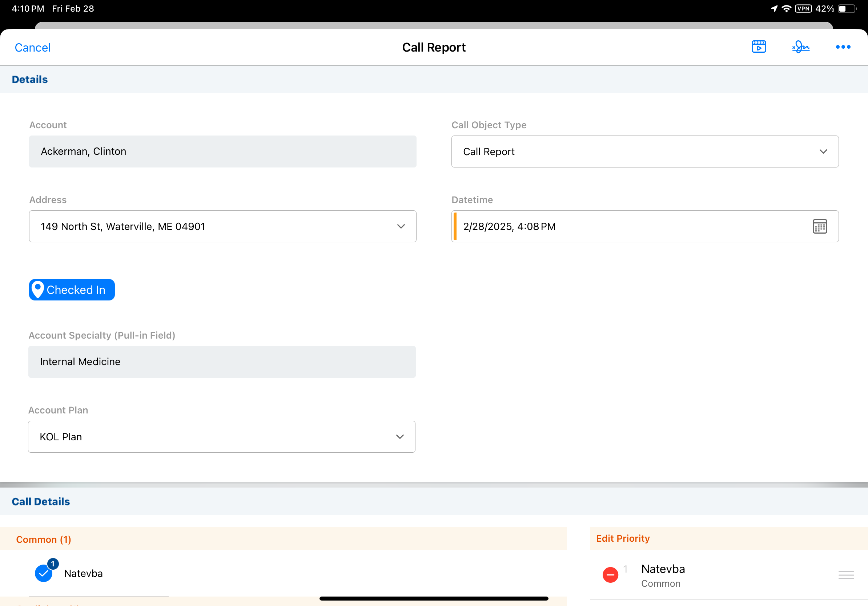
Task: Tap the Common (1) group header
Action: 44,539
